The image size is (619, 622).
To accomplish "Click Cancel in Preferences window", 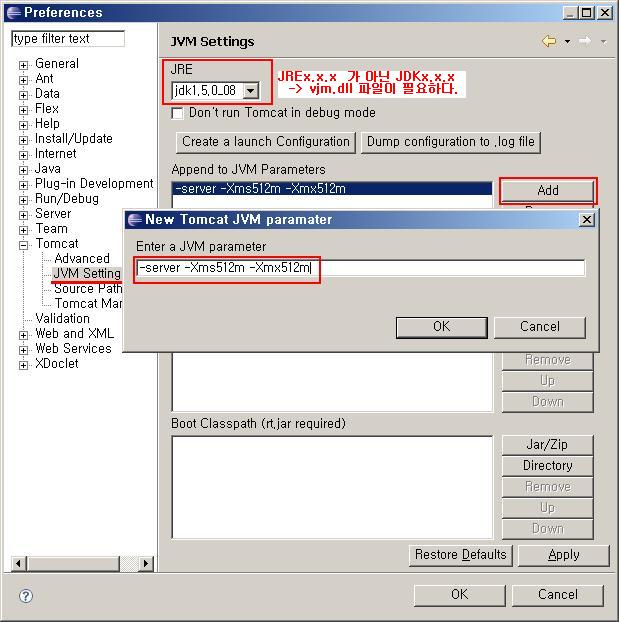I will click(557, 595).
